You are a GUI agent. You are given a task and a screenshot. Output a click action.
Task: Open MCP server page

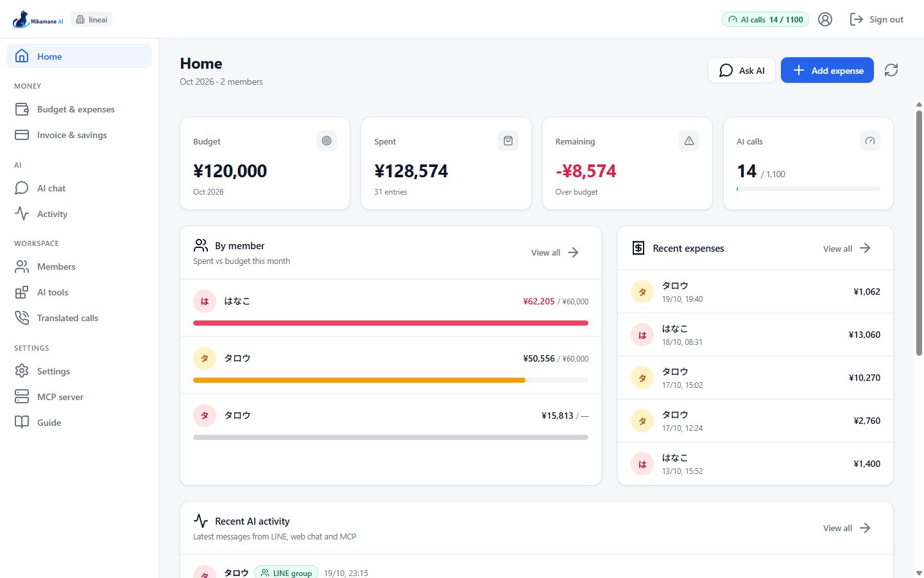(x=79, y=397)
